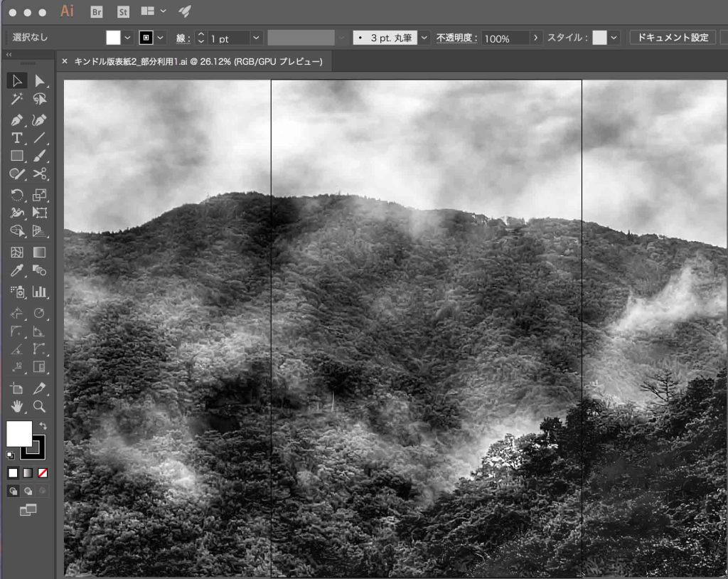Activate the Warp tool

click(x=17, y=213)
